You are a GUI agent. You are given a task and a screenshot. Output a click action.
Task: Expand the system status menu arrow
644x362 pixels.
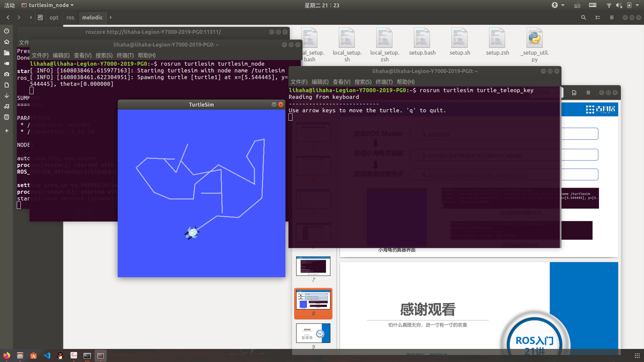tap(637, 5)
